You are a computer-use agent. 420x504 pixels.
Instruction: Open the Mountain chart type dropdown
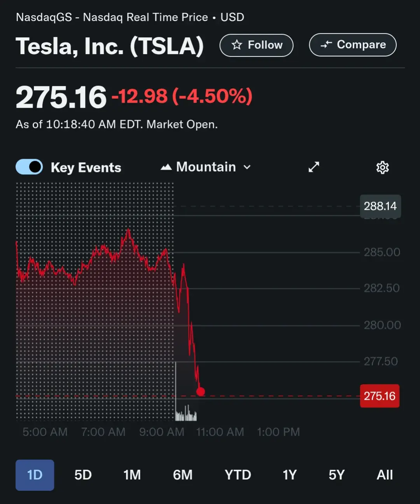(x=206, y=167)
